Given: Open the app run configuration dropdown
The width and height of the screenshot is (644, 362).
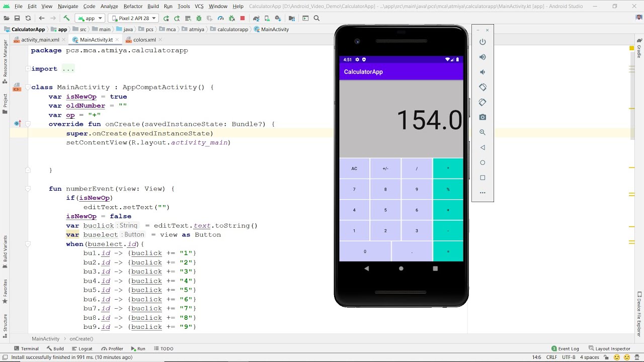Looking at the screenshot, I should 90,18.
